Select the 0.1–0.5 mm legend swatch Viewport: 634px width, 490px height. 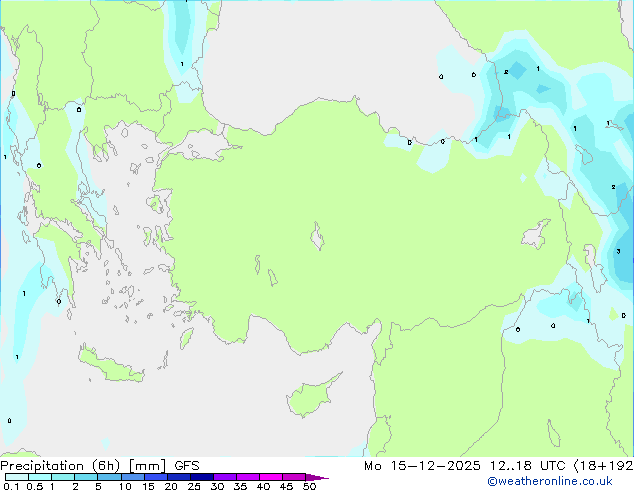pyautogui.click(x=17, y=477)
